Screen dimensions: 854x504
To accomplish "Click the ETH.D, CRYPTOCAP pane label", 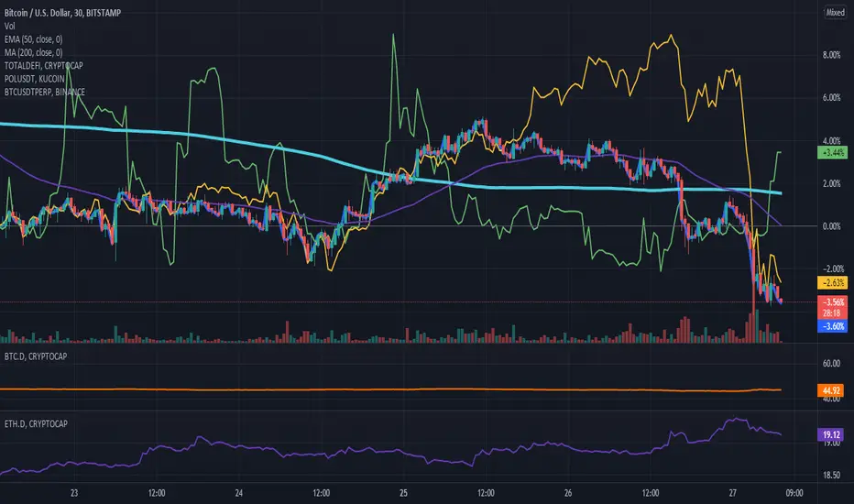I will [x=36, y=424].
